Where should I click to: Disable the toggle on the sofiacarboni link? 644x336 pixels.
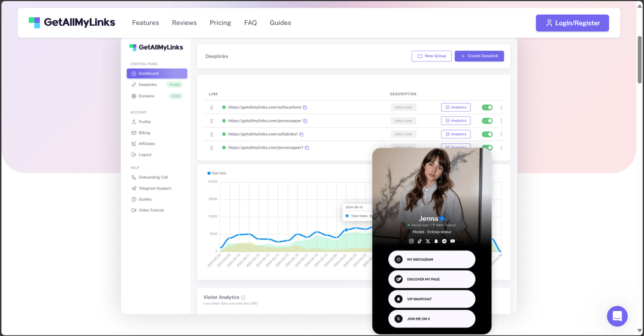[487, 107]
